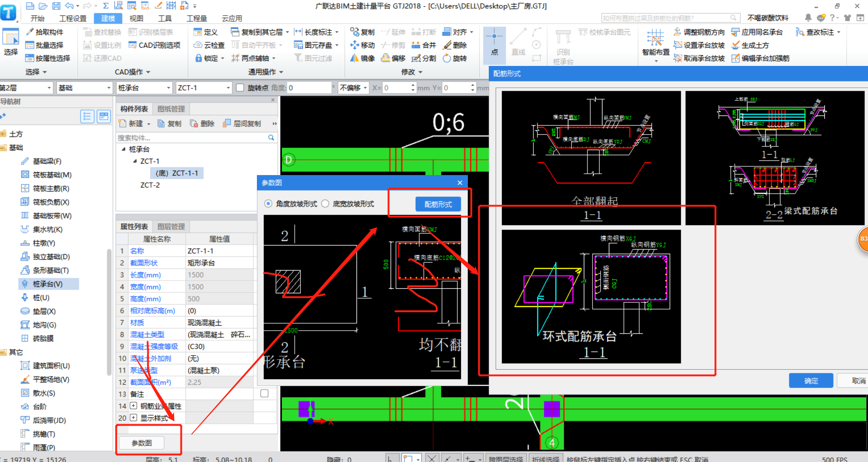
Task: Click 生成土方 generate earthwork
Action: [x=750, y=45]
